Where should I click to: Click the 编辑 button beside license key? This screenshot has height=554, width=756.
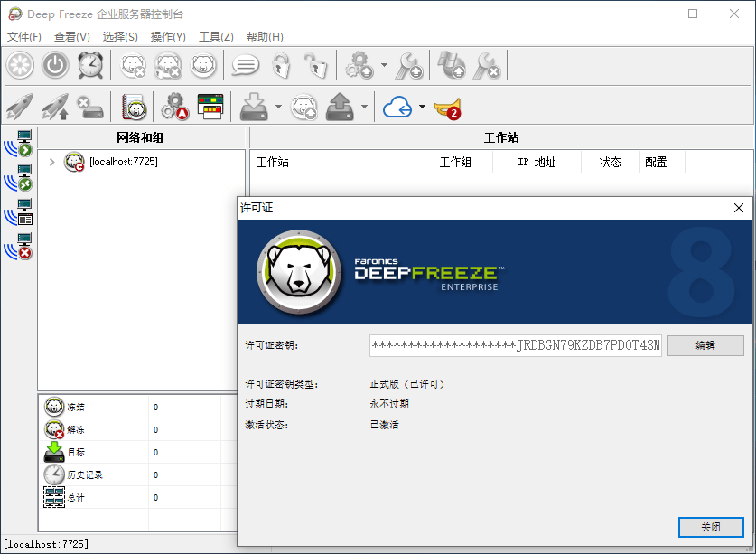pyautogui.click(x=705, y=345)
